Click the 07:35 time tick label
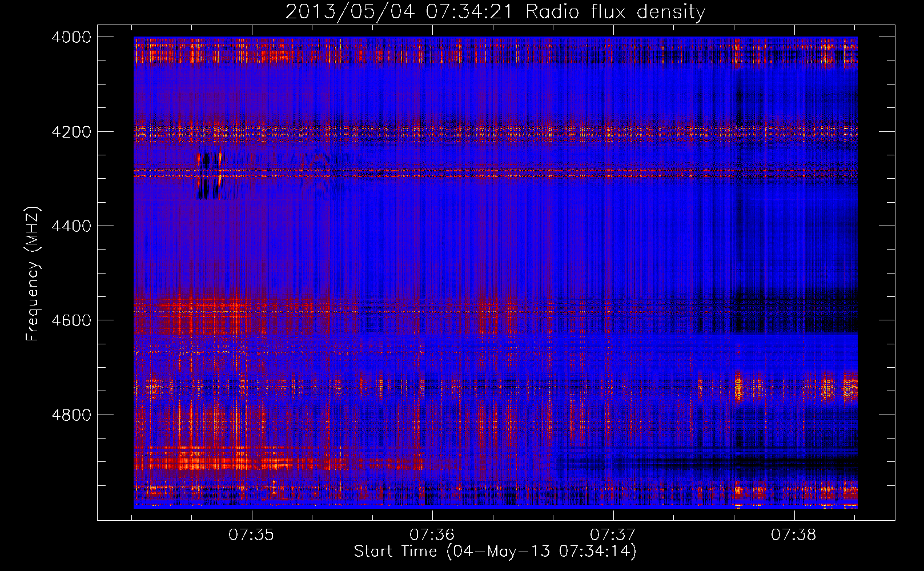924x571 pixels. pyautogui.click(x=251, y=534)
